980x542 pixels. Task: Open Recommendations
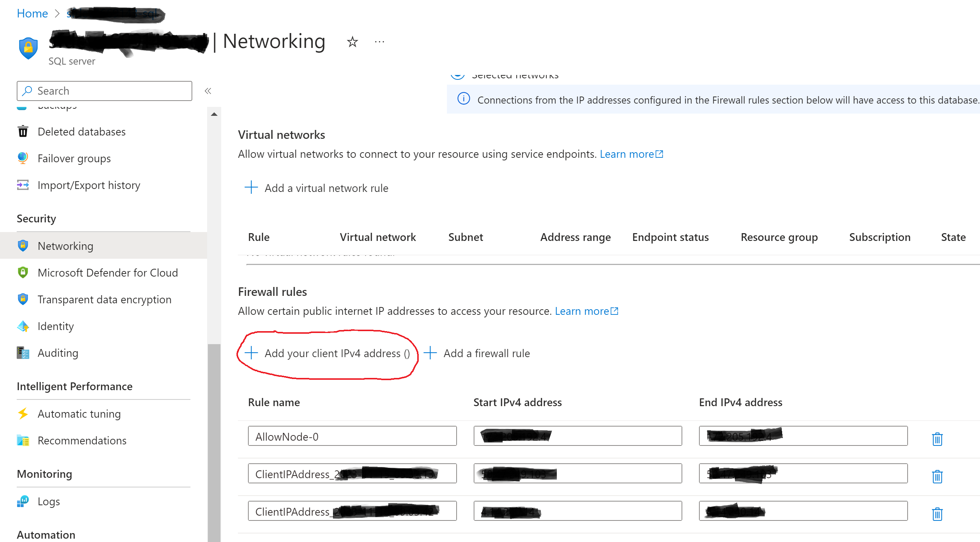pos(82,440)
